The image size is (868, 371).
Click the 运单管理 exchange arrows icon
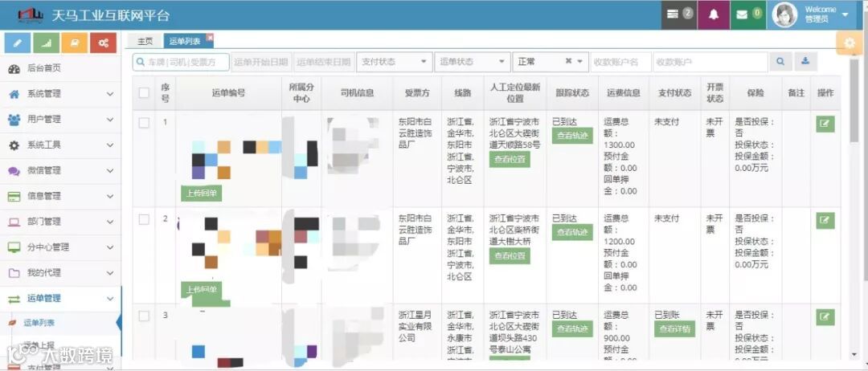click(x=14, y=299)
